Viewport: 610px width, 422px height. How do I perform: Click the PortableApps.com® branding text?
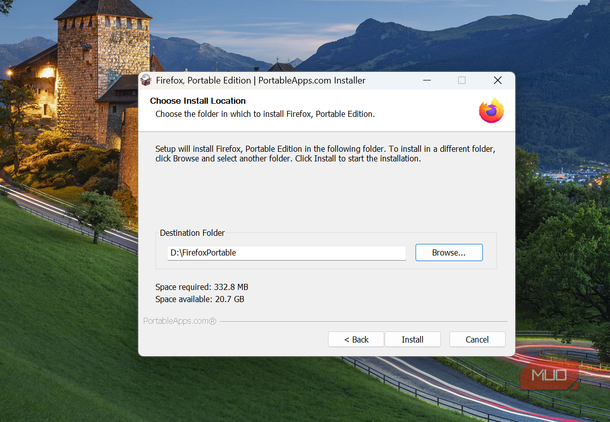coord(180,321)
